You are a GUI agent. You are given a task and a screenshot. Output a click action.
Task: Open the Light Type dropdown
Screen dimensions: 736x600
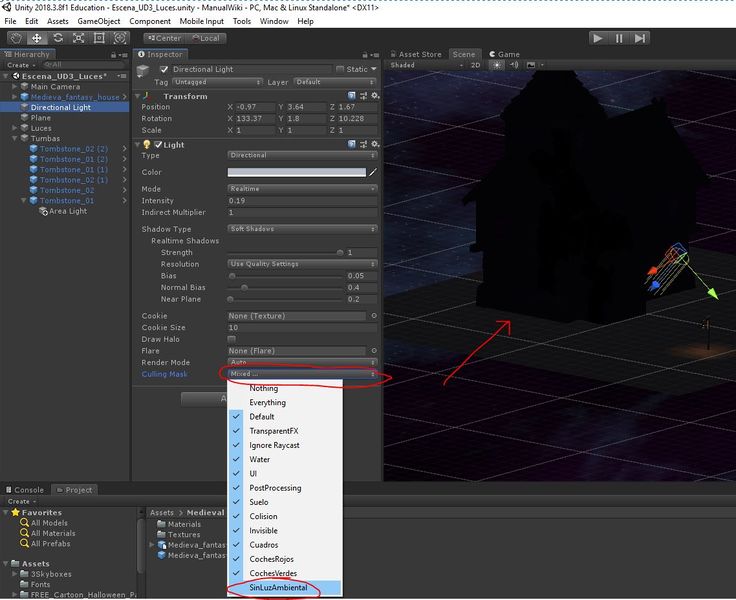[x=302, y=155]
